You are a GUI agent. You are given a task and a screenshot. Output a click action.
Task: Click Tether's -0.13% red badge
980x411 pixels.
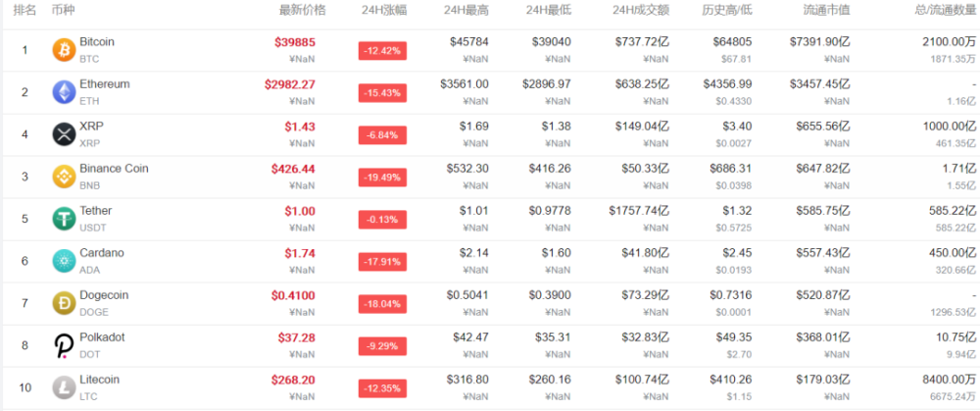pos(382,220)
